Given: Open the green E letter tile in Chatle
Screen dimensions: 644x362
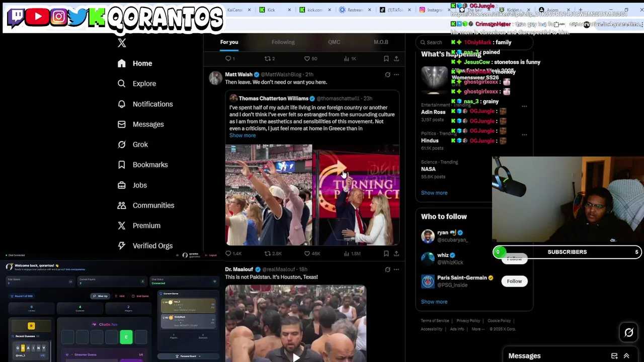Looking at the screenshot, I should click(126, 337).
